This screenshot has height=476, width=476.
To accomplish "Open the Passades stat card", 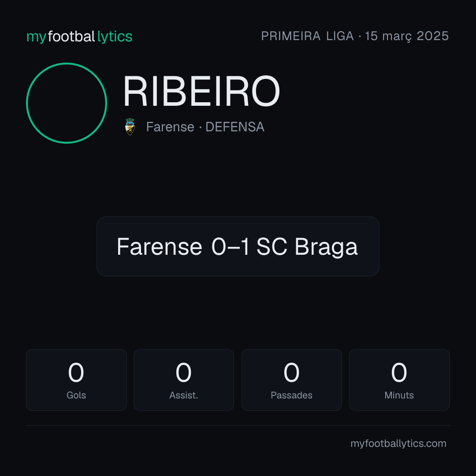I will click(x=291, y=380).
